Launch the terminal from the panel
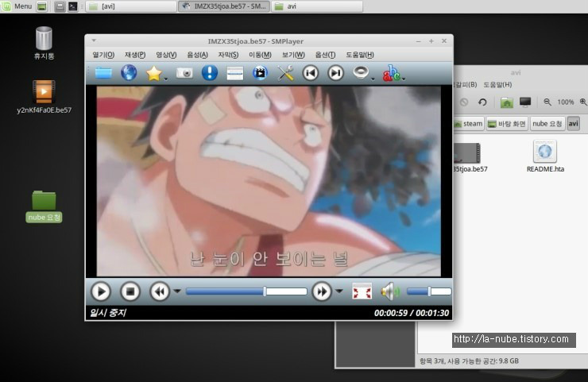 tap(73, 6)
